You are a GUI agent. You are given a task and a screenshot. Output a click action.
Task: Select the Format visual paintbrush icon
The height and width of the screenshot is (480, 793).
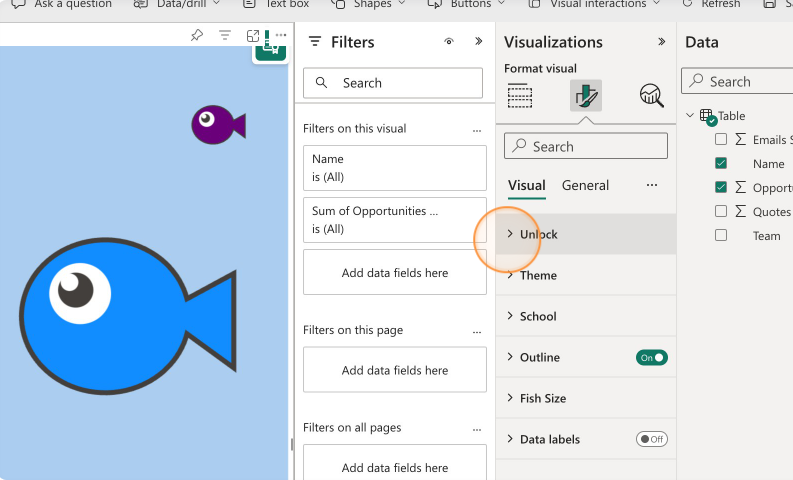[x=586, y=96]
